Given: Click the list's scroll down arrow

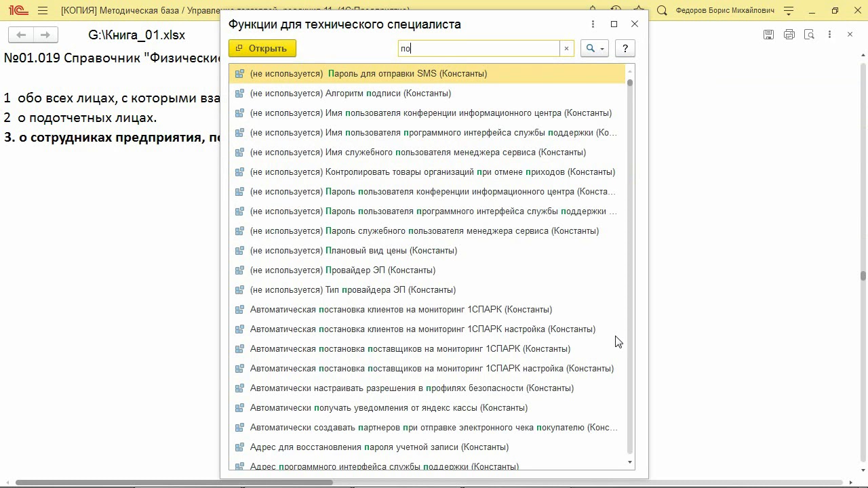Looking at the screenshot, I should [630, 462].
